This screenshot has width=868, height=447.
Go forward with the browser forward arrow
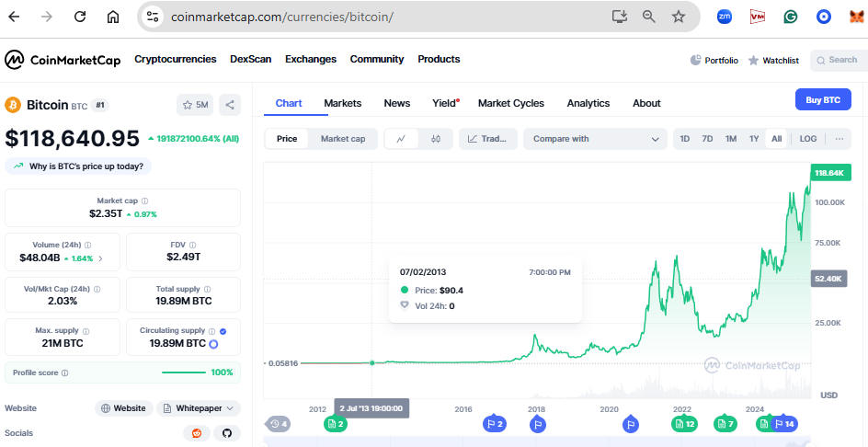[47, 17]
